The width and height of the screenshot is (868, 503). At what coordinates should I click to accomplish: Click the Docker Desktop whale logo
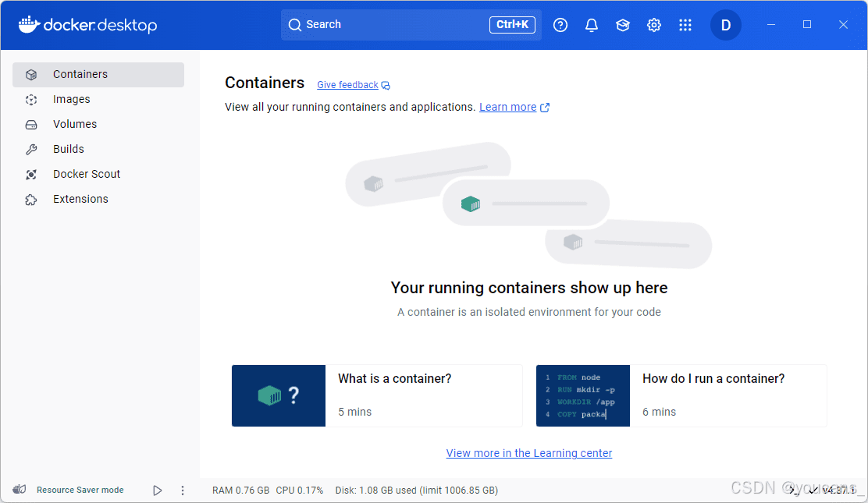(x=29, y=24)
